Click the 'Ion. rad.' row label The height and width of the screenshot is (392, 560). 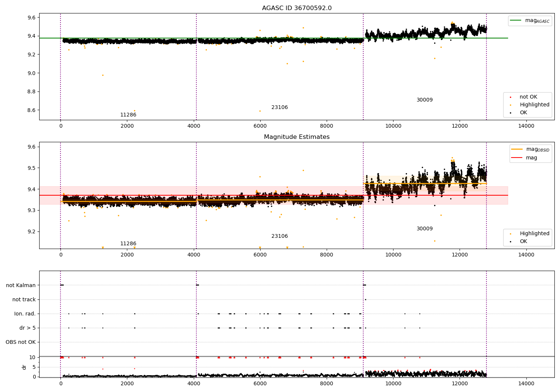(x=25, y=314)
